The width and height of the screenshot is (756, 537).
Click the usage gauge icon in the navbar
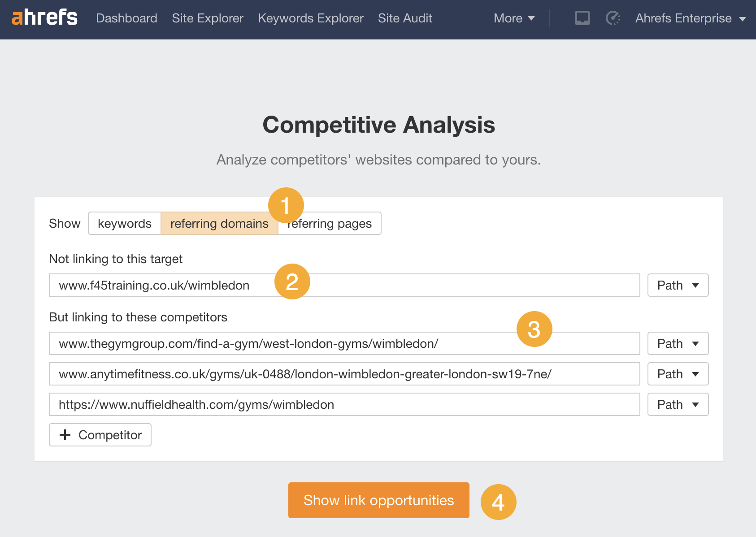613,18
